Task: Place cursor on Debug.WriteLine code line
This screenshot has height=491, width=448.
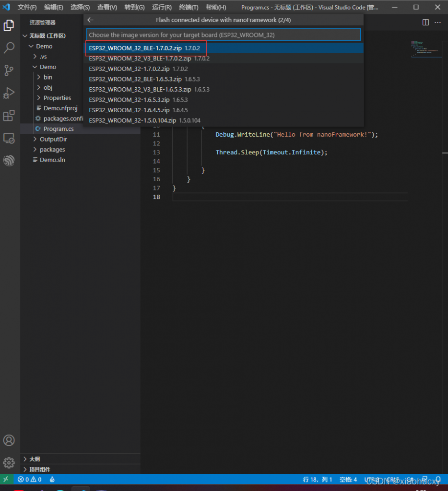Action: [297, 135]
